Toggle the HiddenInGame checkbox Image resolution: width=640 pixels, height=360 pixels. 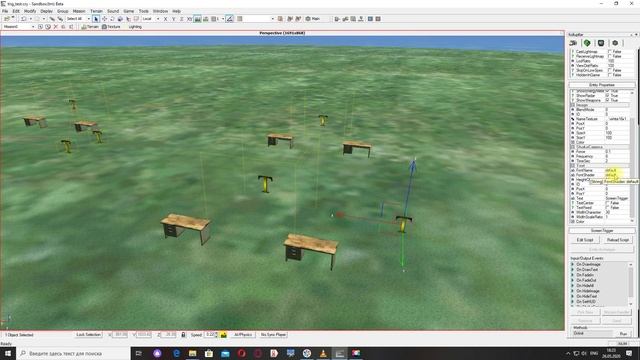(609, 75)
